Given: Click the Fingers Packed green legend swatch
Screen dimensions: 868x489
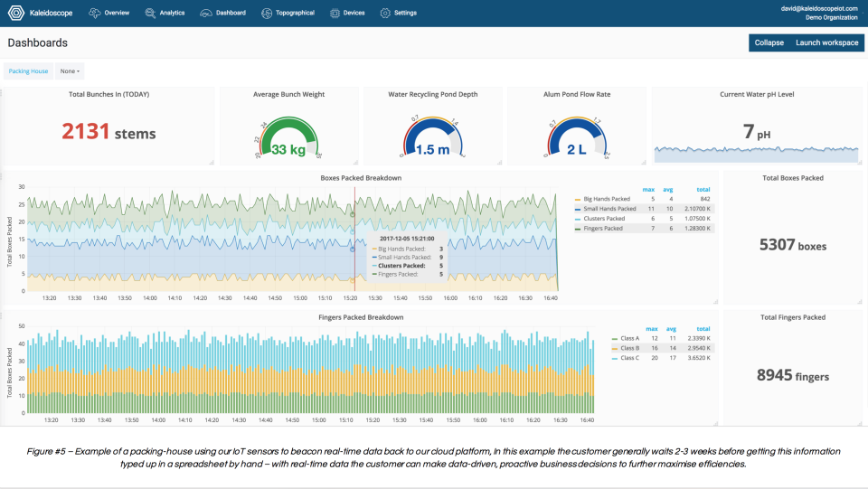Looking at the screenshot, I should click(578, 229).
